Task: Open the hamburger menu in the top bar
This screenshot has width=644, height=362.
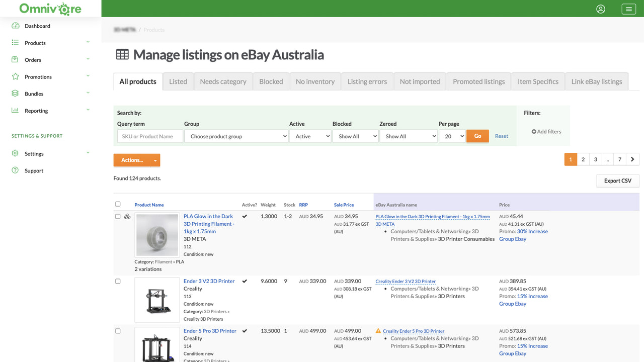Action: click(x=628, y=9)
